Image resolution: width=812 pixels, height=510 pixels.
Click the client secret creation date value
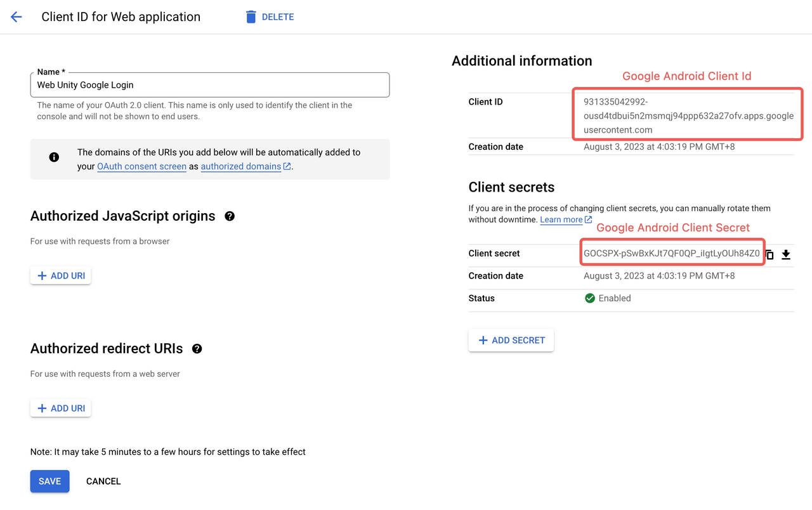659,276
